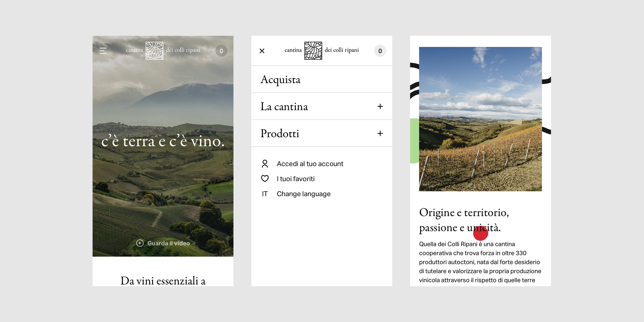Select the Acquista menu item
Image resolution: width=644 pixels, height=322 pixels.
click(281, 80)
